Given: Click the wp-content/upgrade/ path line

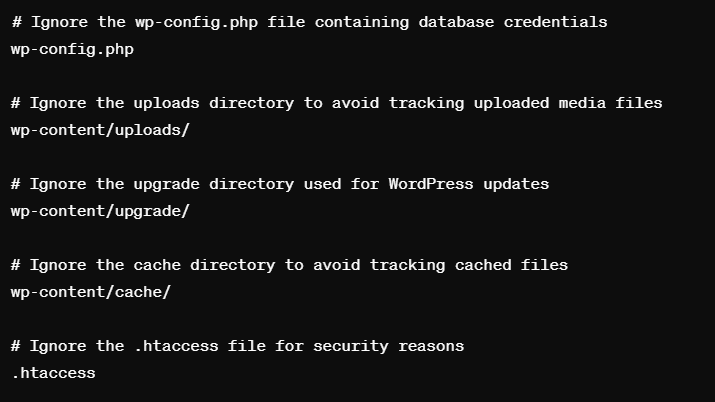Looking at the screenshot, I should (100, 211).
